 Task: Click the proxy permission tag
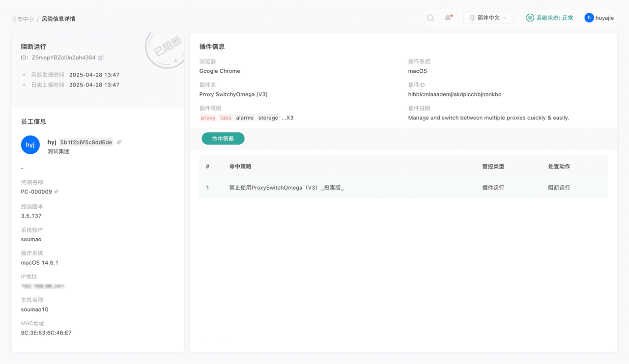tap(208, 118)
